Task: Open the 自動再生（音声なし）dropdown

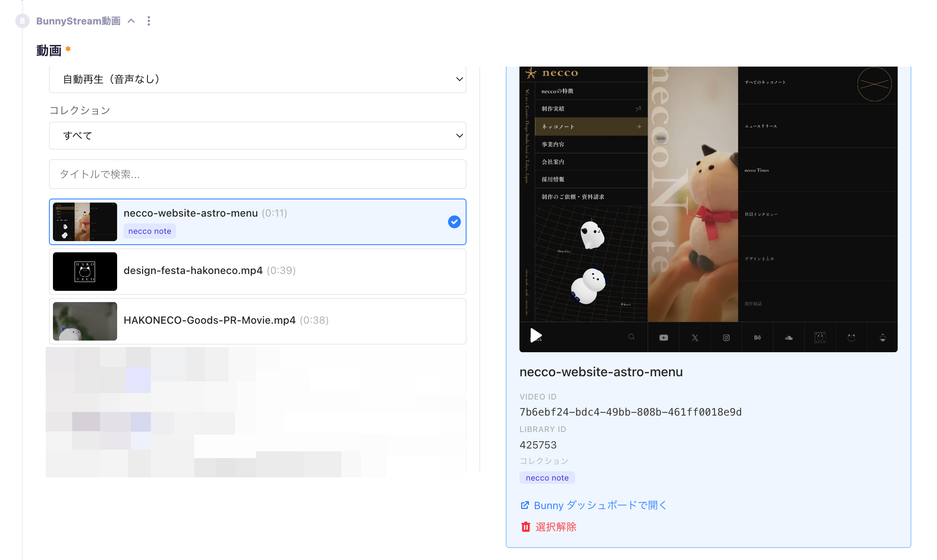Action: click(x=258, y=79)
